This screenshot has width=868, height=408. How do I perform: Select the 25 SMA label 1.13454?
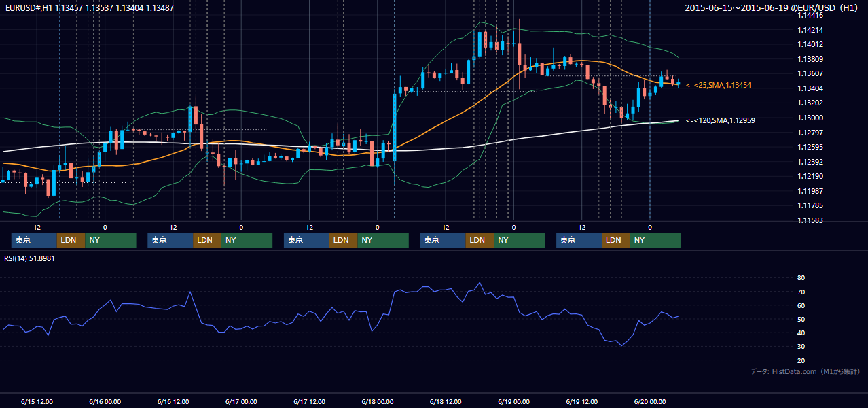tap(719, 85)
